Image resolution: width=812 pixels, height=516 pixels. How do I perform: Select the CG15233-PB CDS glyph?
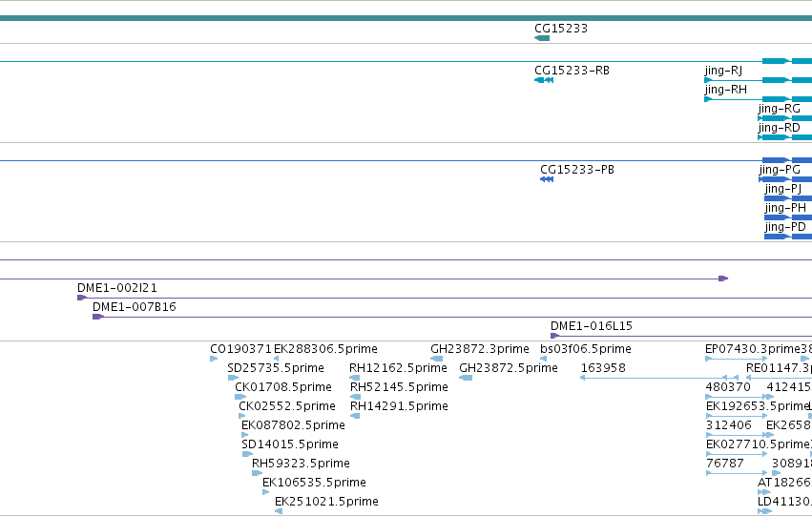point(547,179)
